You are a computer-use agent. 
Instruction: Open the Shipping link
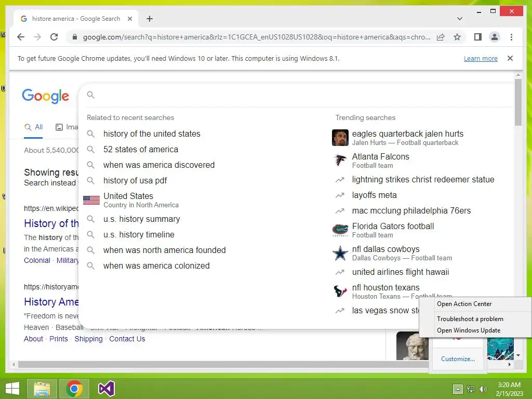point(88,339)
